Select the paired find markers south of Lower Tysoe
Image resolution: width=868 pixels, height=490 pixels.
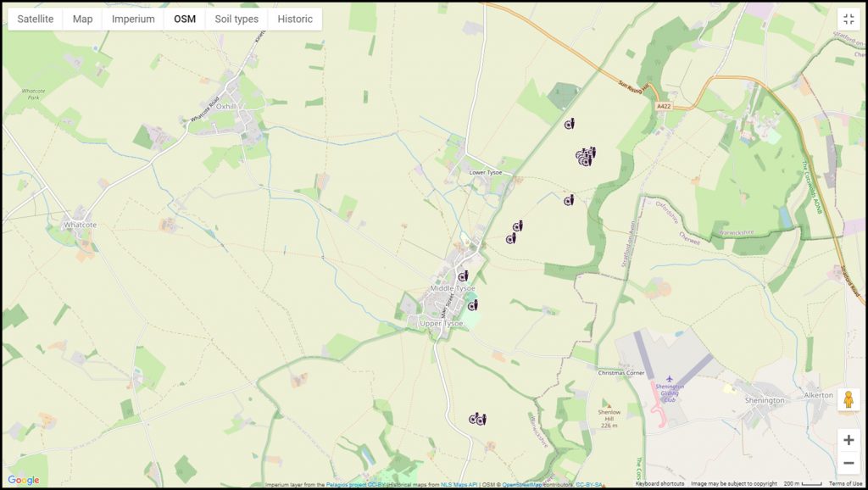pyautogui.click(x=515, y=231)
